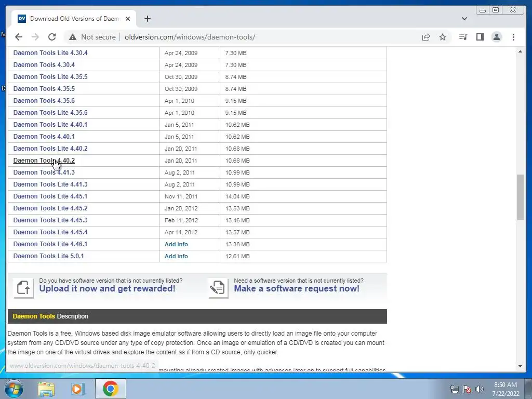Click the scrollbar down arrow

coord(520,366)
